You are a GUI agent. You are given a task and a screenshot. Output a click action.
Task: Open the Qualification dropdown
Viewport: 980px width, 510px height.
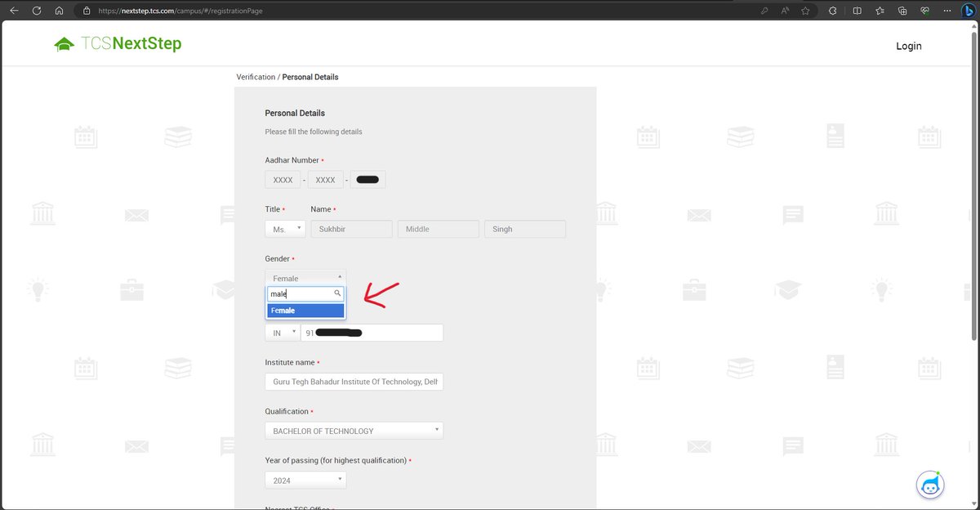[354, 430]
